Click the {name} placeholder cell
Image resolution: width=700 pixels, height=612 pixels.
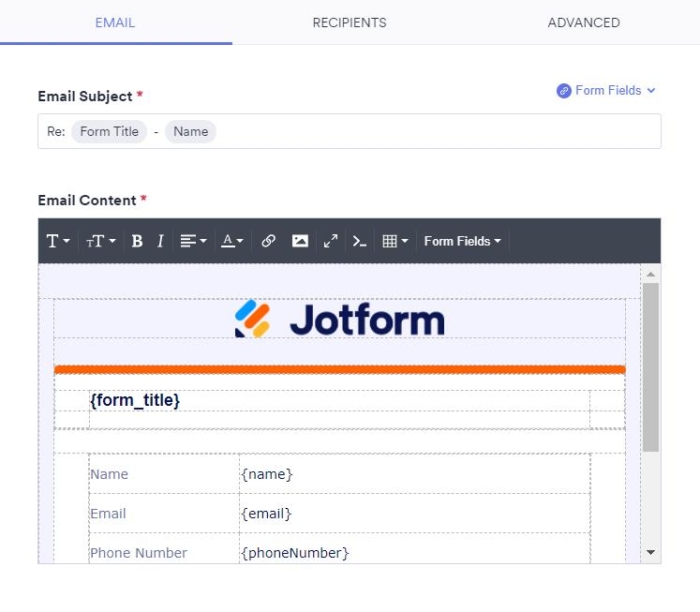click(x=415, y=474)
